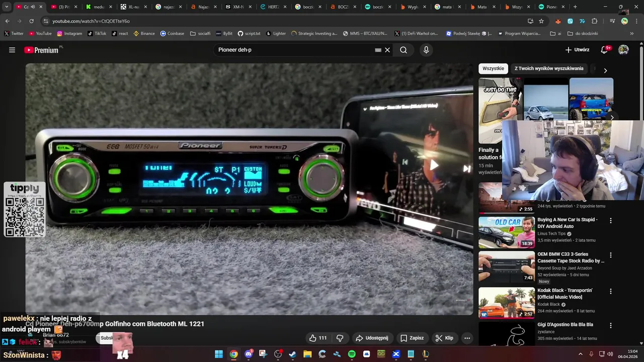Share the video via Udostępnij

pyautogui.click(x=372, y=338)
